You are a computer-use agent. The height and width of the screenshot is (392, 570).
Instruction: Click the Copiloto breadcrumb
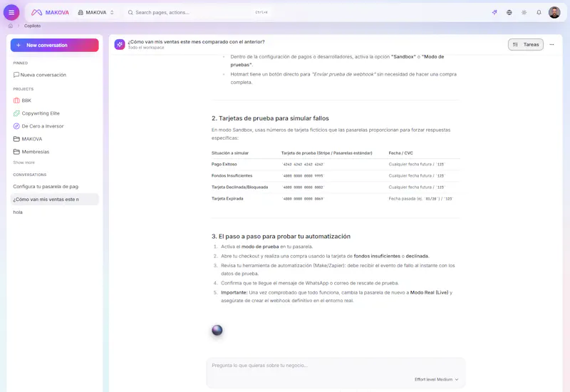click(32, 26)
